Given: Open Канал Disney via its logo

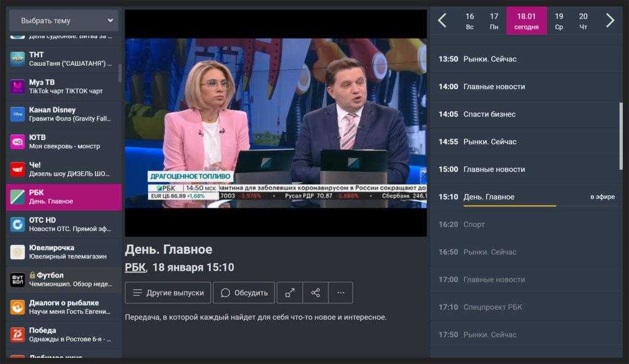Looking at the screenshot, I should pos(17,114).
